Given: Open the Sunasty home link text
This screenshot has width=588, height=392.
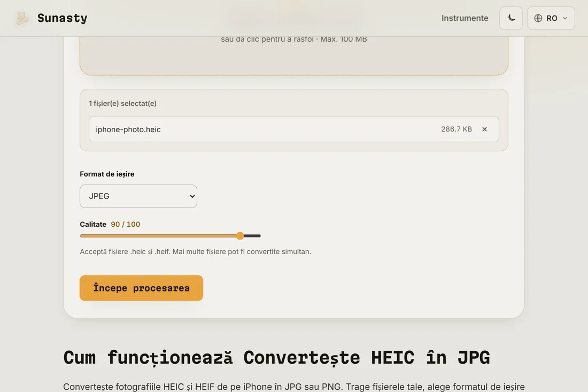Looking at the screenshot, I should pyautogui.click(x=62, y=18).
